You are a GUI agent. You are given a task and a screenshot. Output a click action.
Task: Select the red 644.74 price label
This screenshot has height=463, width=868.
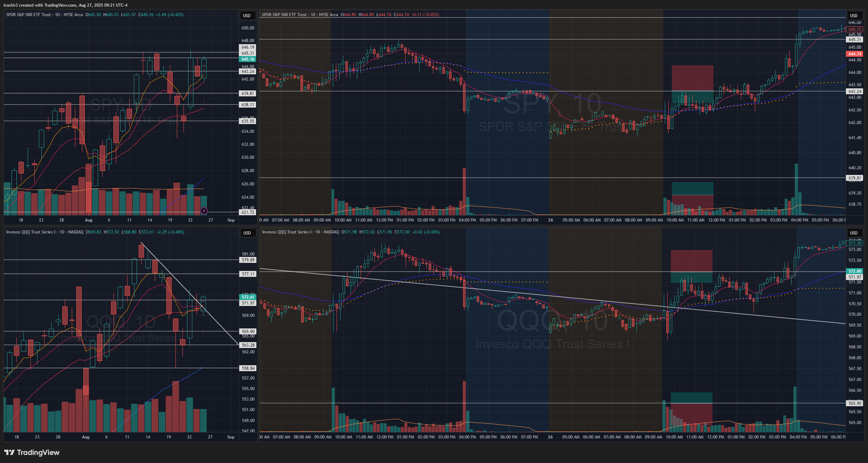[855, 54]
